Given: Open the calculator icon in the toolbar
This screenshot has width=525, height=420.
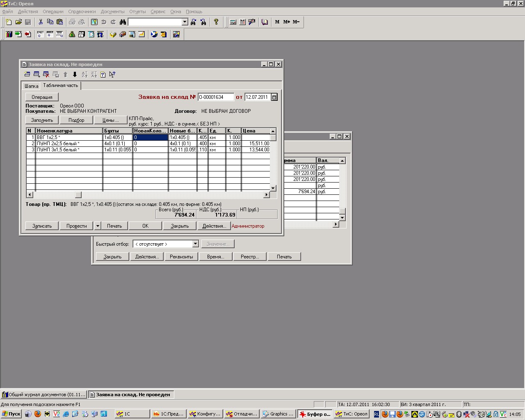Looking at the screenshot, I should (x=233, y=22).
